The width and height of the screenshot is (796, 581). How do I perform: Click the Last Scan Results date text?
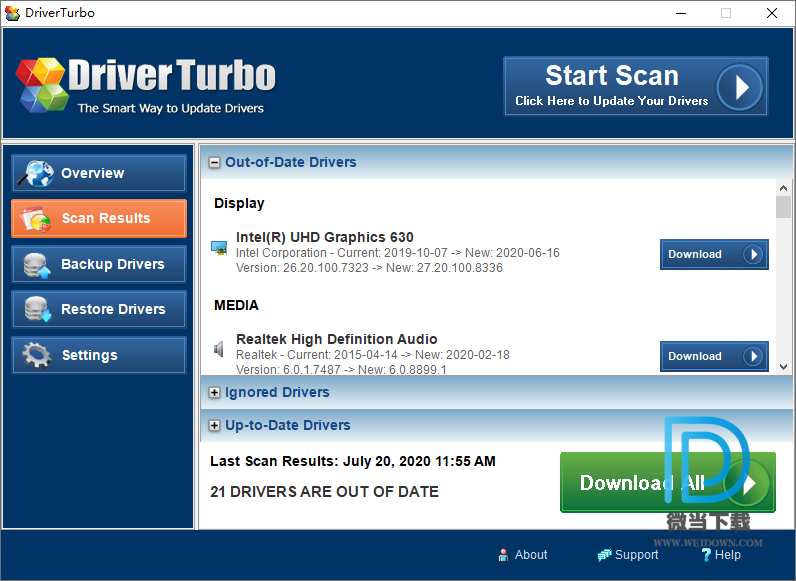pos(353,461)
